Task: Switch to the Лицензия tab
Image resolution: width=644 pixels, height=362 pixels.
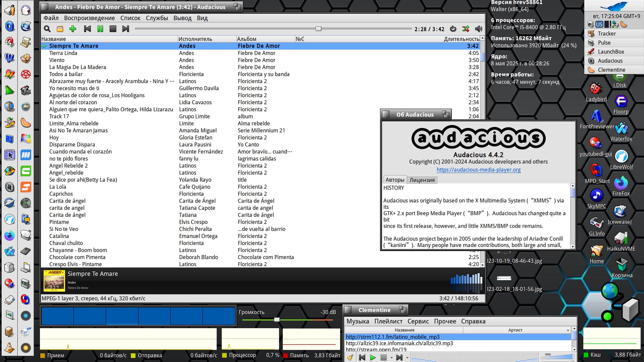Action: [422, 180]
